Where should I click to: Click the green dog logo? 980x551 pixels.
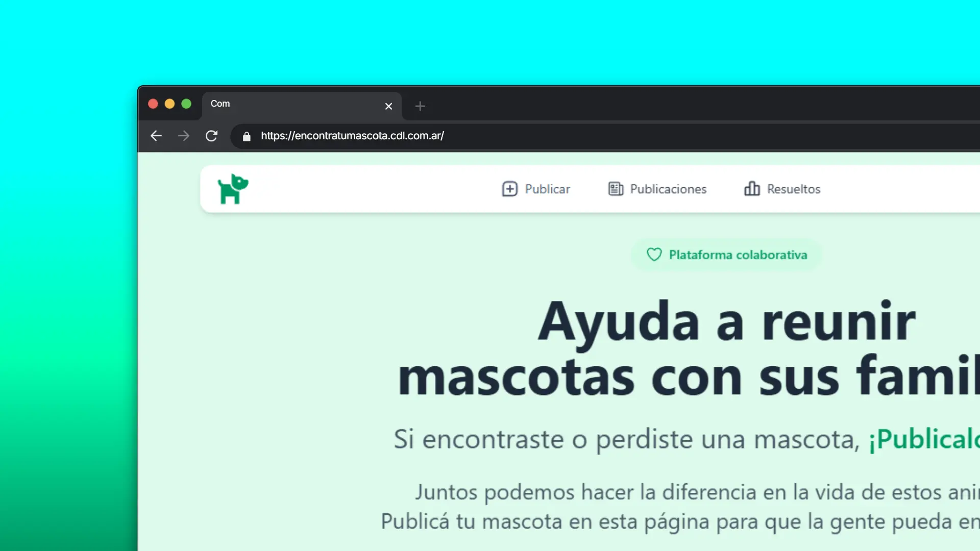[233, 189]
